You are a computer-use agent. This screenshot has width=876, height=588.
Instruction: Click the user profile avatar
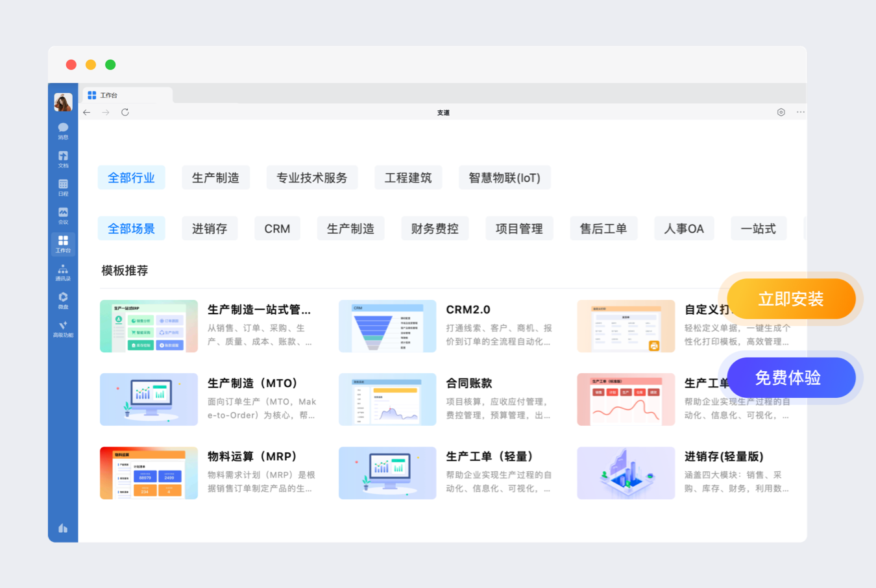[63, 102]
